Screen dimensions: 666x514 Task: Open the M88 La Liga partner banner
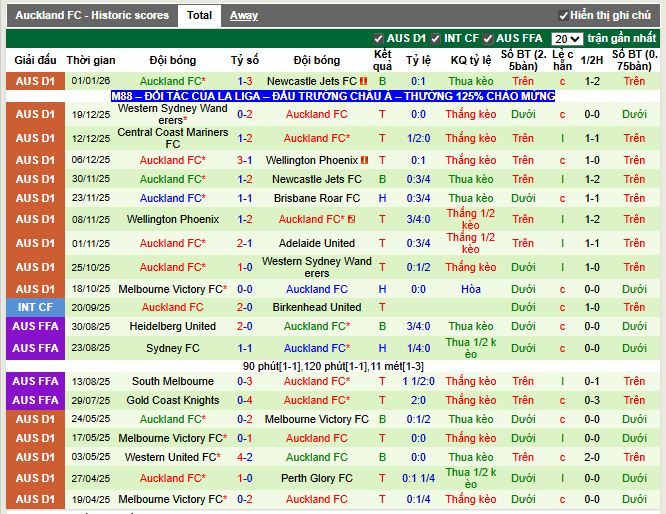pyautogui.click(x=333, y=96)
